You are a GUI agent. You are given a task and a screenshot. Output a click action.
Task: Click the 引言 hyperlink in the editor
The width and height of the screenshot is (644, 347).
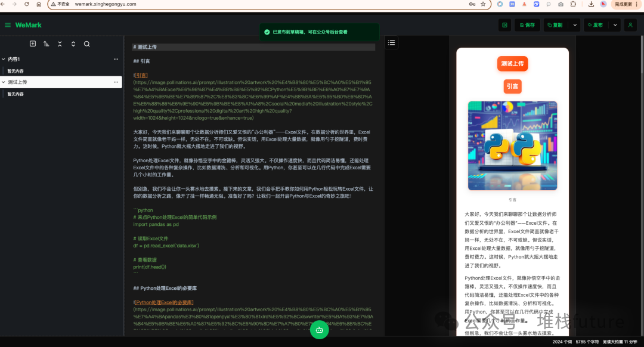(x=140, y=74)
